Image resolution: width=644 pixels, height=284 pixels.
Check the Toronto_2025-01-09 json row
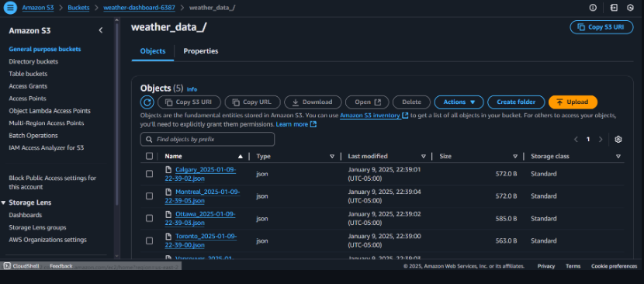point(149,241)
